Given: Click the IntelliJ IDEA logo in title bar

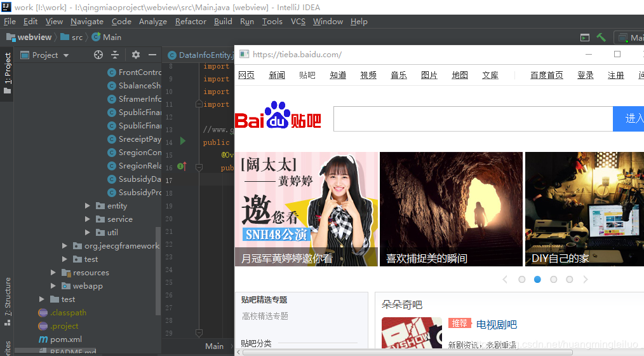Looking at the screenshot, I should pos(6,7).
